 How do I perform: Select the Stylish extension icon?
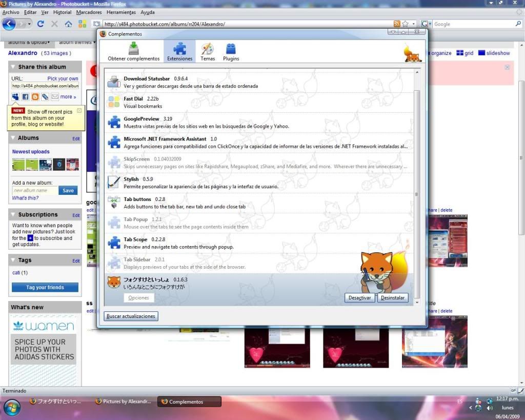click(x=114, y=183)
